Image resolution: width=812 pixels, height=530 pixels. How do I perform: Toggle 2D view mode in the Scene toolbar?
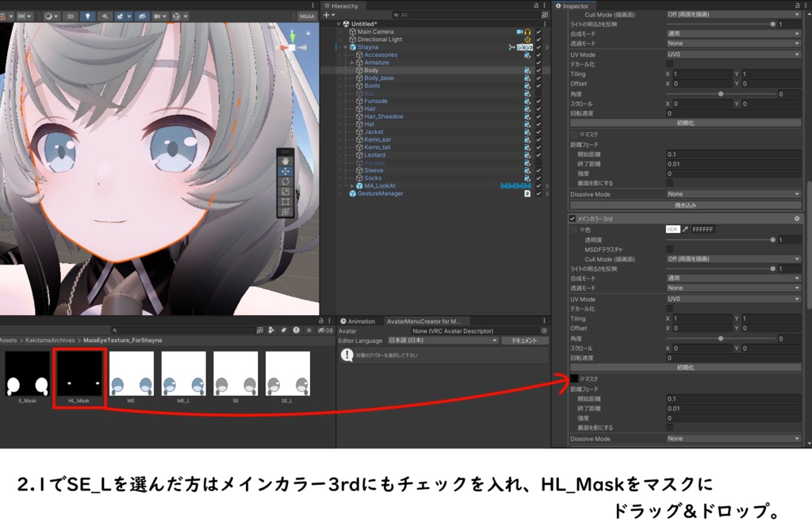click(x=71, y=16)
